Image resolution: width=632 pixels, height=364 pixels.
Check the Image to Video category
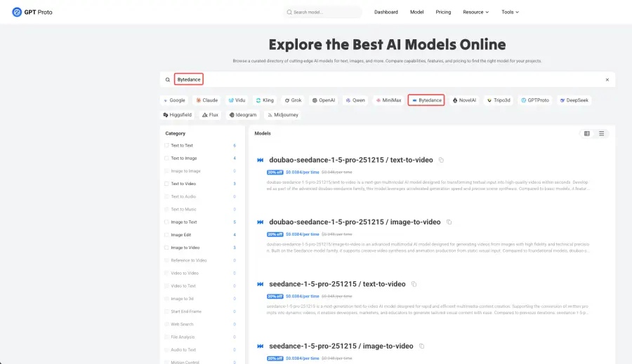coord(166,248)
